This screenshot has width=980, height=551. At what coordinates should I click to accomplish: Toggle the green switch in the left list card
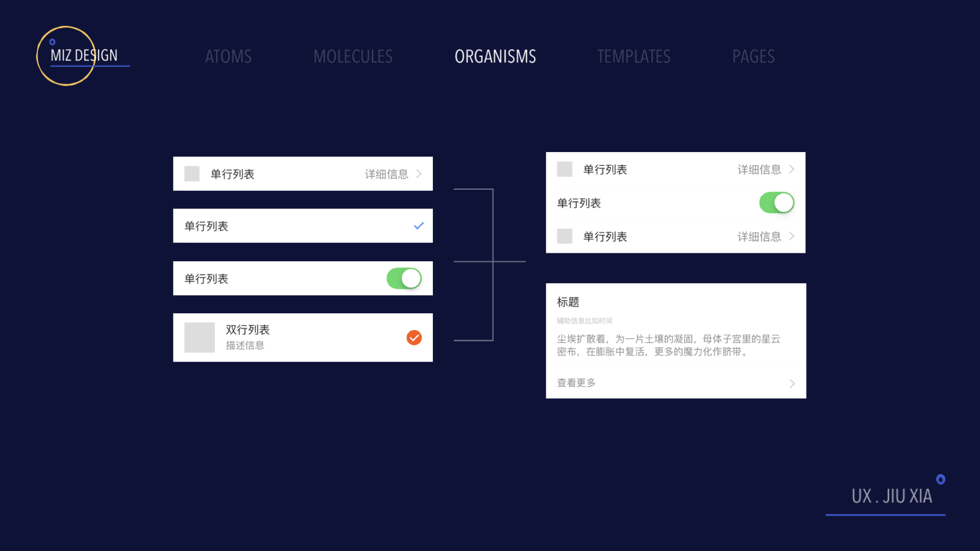click(404, 279)
